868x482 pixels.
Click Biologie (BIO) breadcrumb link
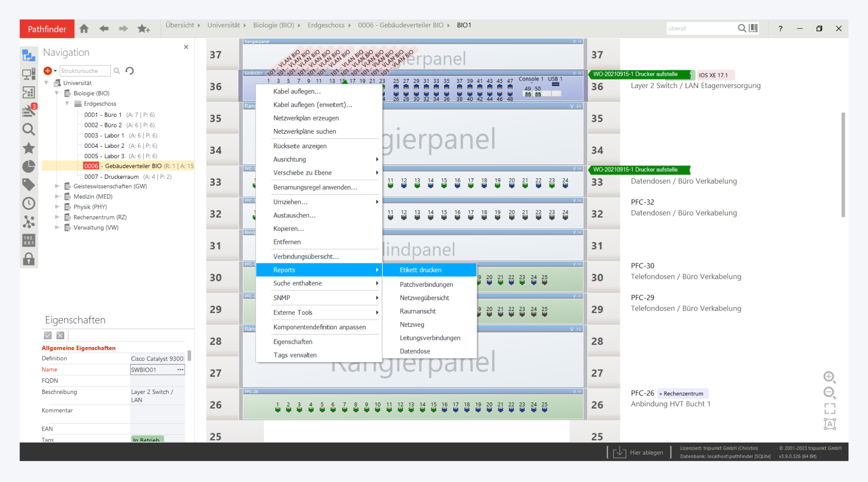click(273, 25)
